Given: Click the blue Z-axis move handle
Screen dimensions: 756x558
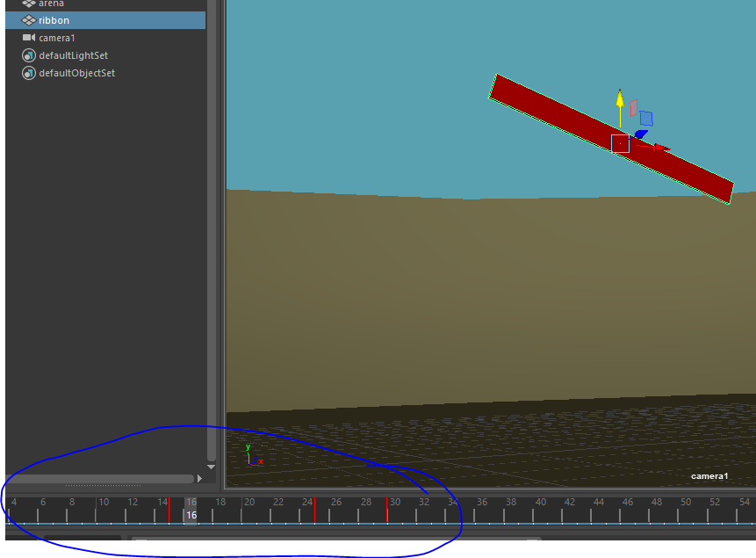Looking at the screenshot, I should (641, 134).
